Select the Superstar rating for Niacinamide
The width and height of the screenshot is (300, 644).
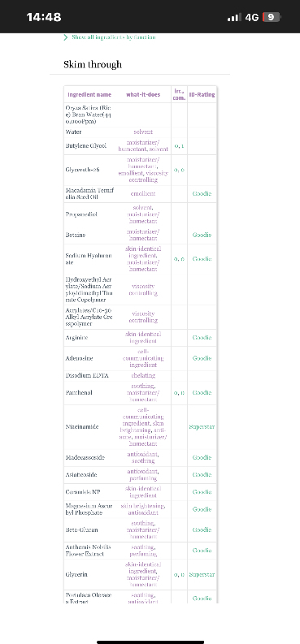coord(202,426)
